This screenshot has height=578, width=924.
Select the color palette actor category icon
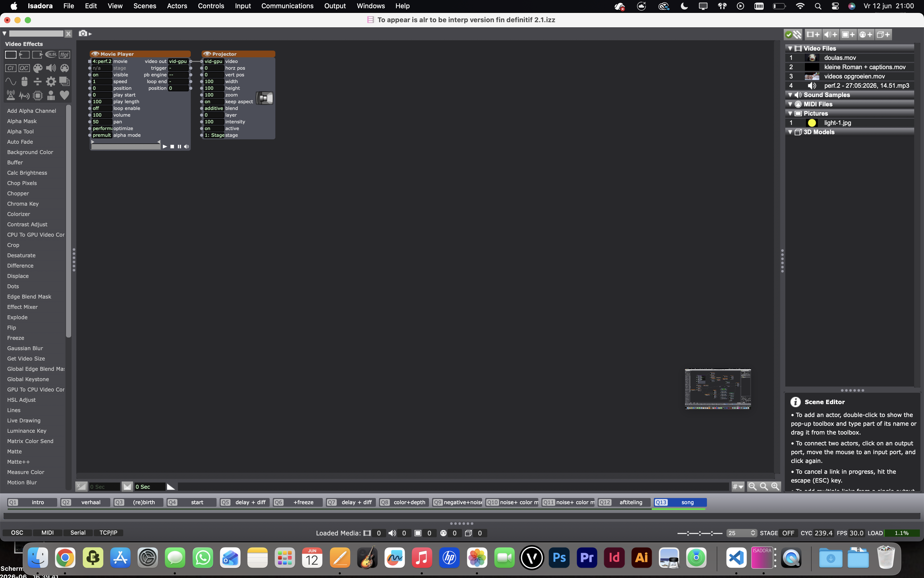click(x=37, y=68)
